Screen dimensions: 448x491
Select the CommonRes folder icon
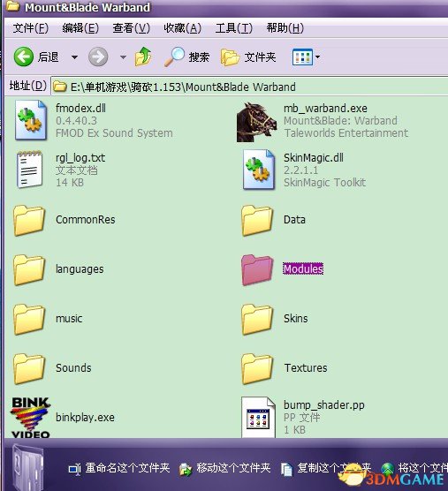coord(29,220)
